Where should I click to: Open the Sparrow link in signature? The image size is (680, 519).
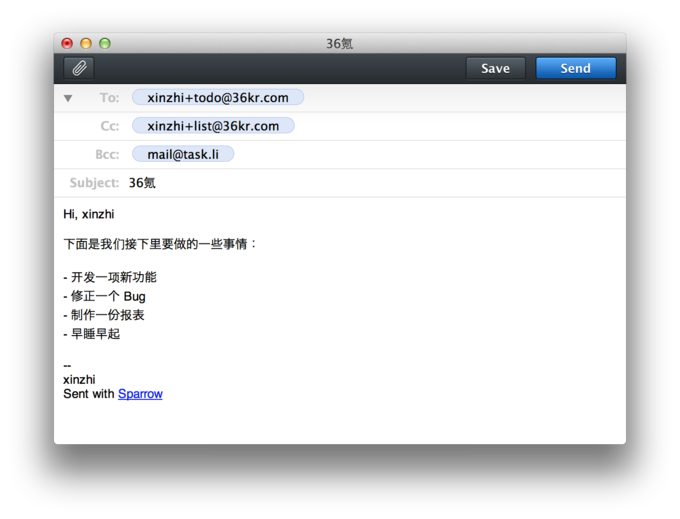point(140,394)
